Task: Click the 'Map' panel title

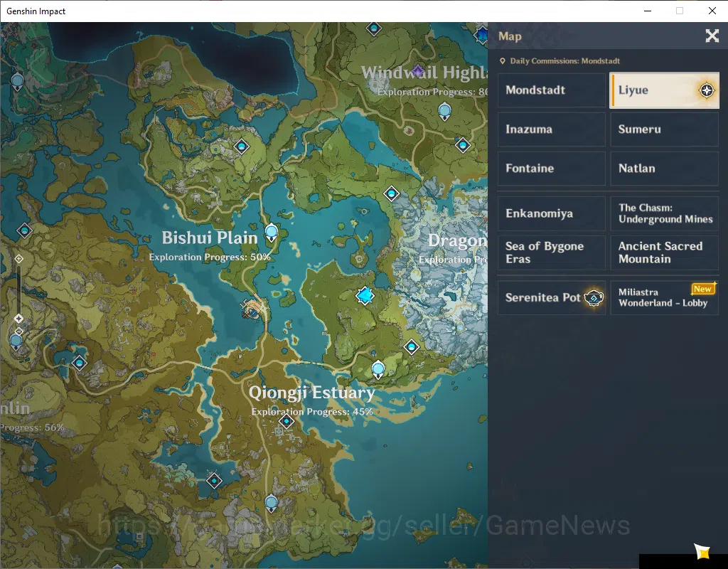Action: click(510, 36)
